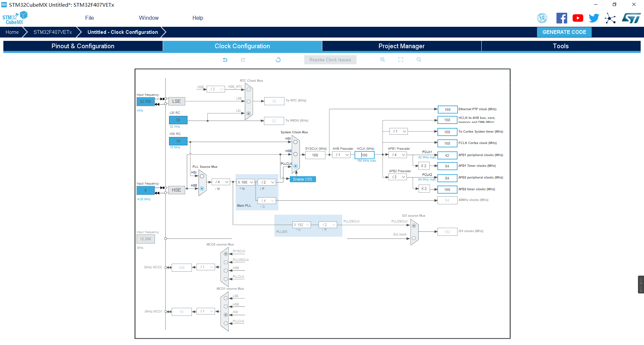Select Ext.clock in I2S source Mux
644x345 pixels.
click(x=414, y=238)
